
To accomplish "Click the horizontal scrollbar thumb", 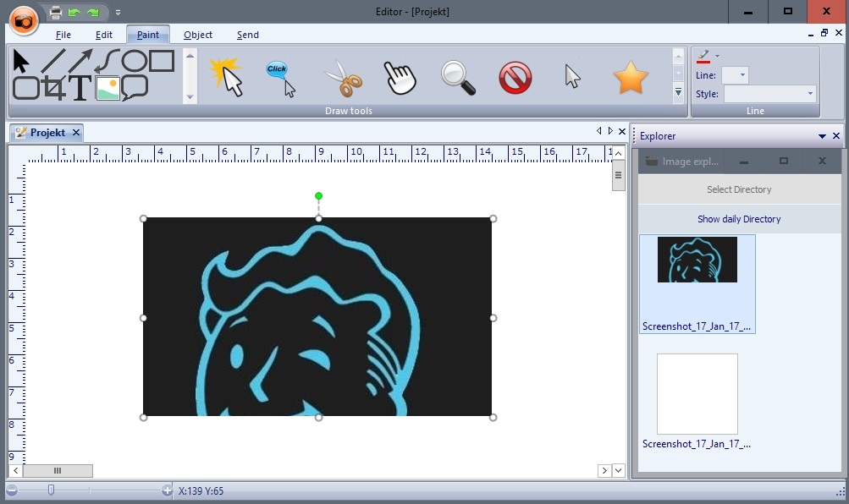I will 58,470.
